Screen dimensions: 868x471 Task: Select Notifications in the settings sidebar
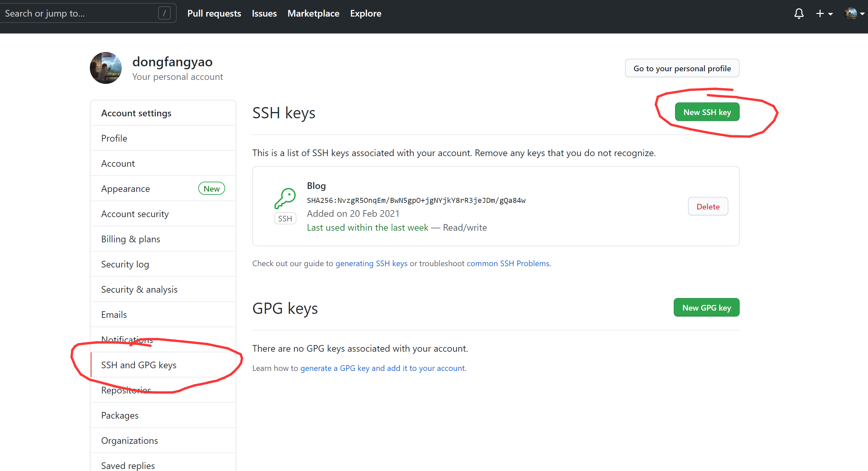[163, 340]
